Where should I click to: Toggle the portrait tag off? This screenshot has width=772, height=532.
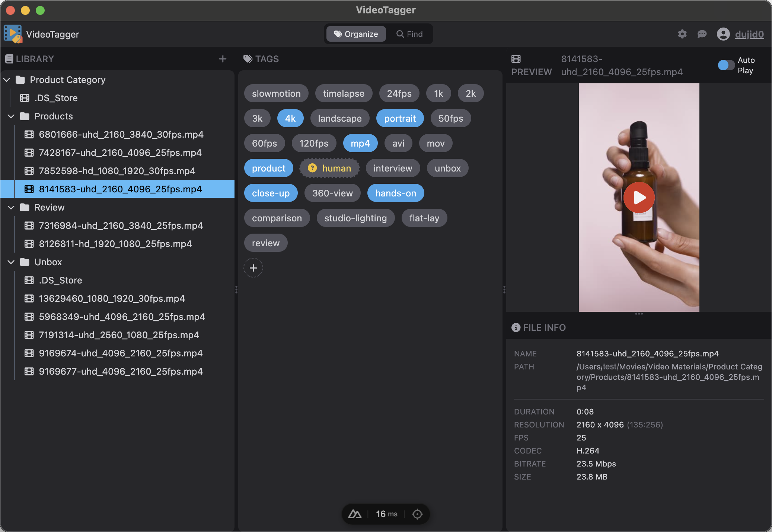click(x=400, y=118)
